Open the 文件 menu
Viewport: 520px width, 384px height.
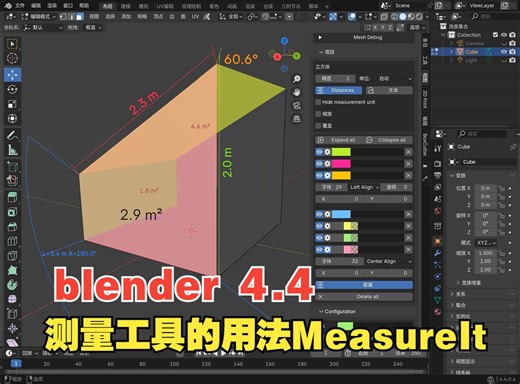[x=20, y=5]
